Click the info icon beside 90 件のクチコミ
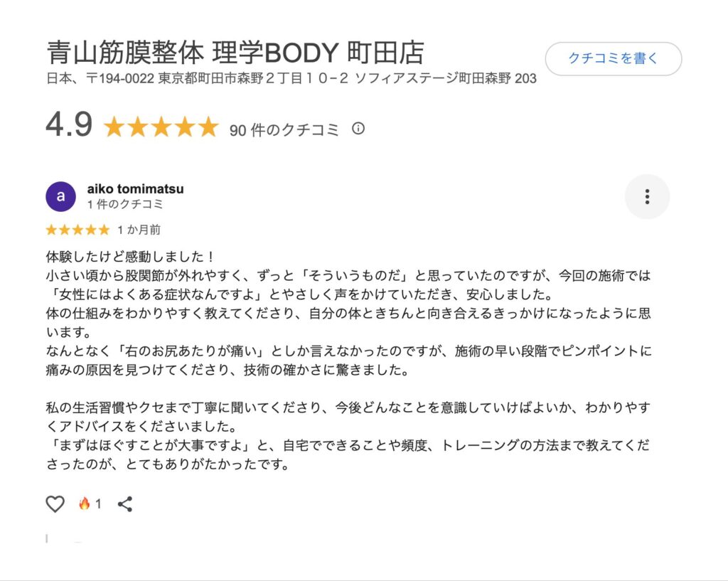The width and height of the screenshot is (728, 581). tap(358, 129)
